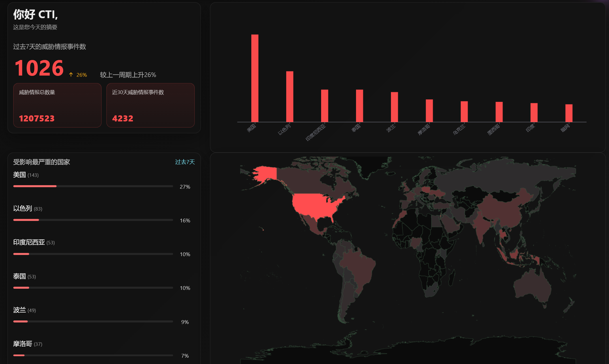
Task: Click Australia on the world map
Action: click(x=532, y=286)
